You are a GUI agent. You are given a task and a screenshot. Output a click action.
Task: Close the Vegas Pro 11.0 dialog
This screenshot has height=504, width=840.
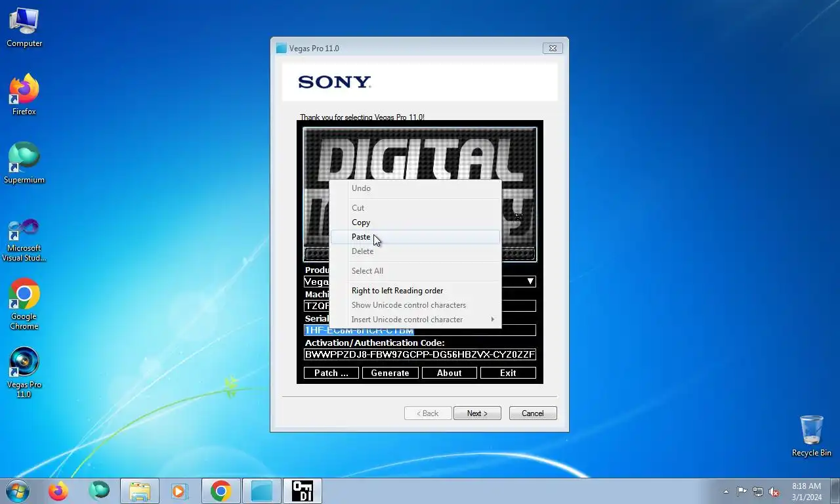[553, 48]
